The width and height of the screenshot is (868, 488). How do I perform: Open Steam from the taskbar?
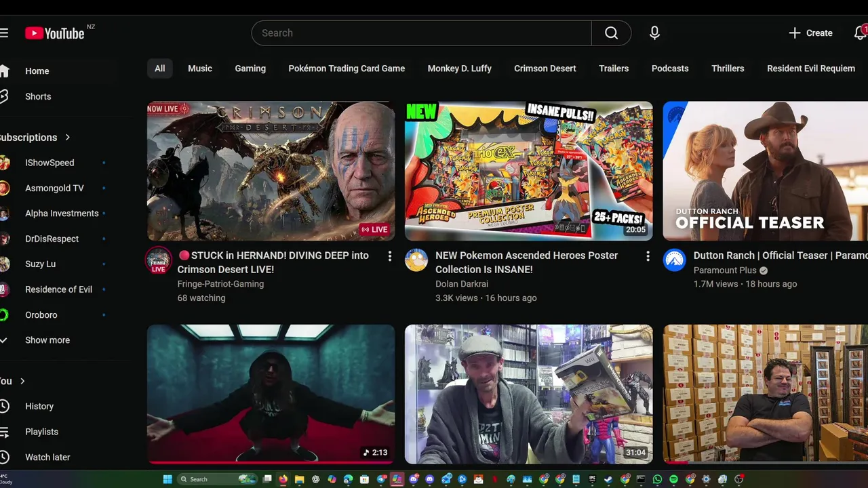coord(607,479)
